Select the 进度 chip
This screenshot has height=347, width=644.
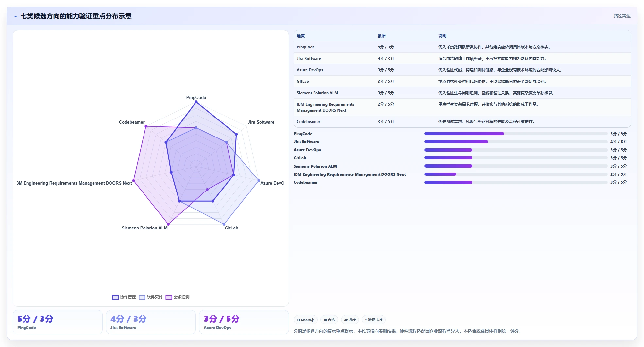(x=350, y=320)
